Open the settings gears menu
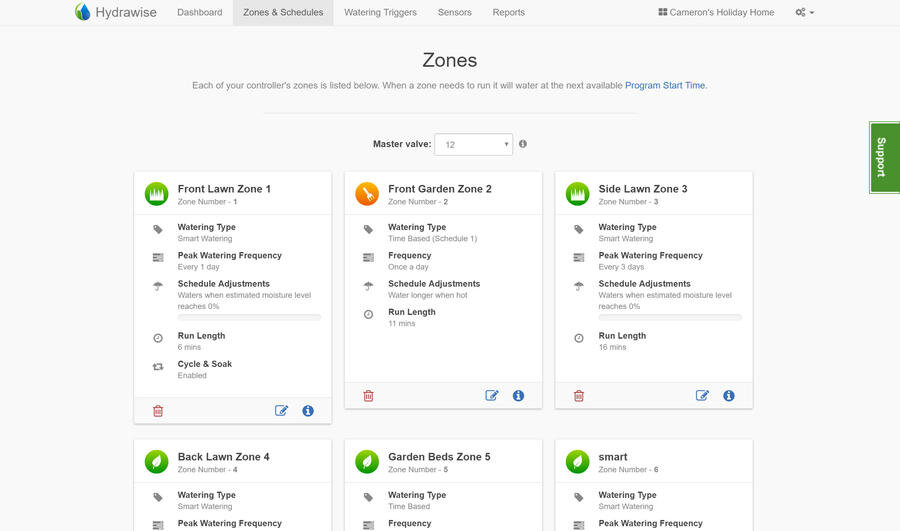This screenshot has width=900, height=531. [804, 12]
